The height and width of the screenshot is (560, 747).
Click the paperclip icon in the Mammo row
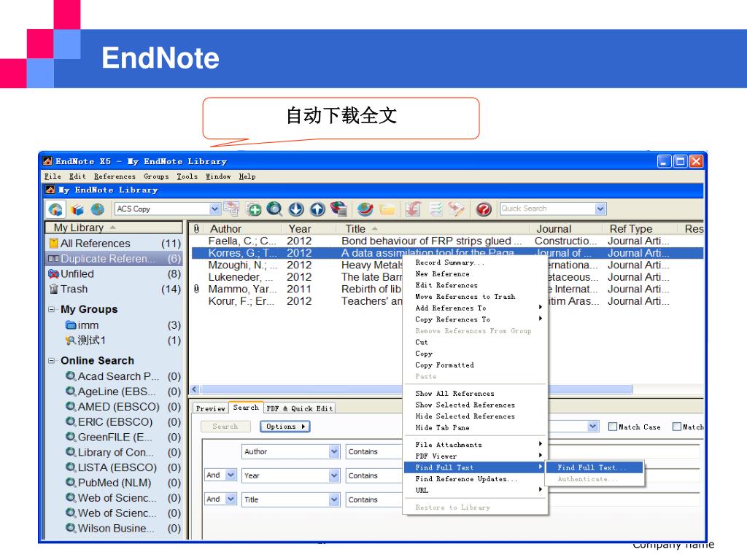click(x=196, y=289)
